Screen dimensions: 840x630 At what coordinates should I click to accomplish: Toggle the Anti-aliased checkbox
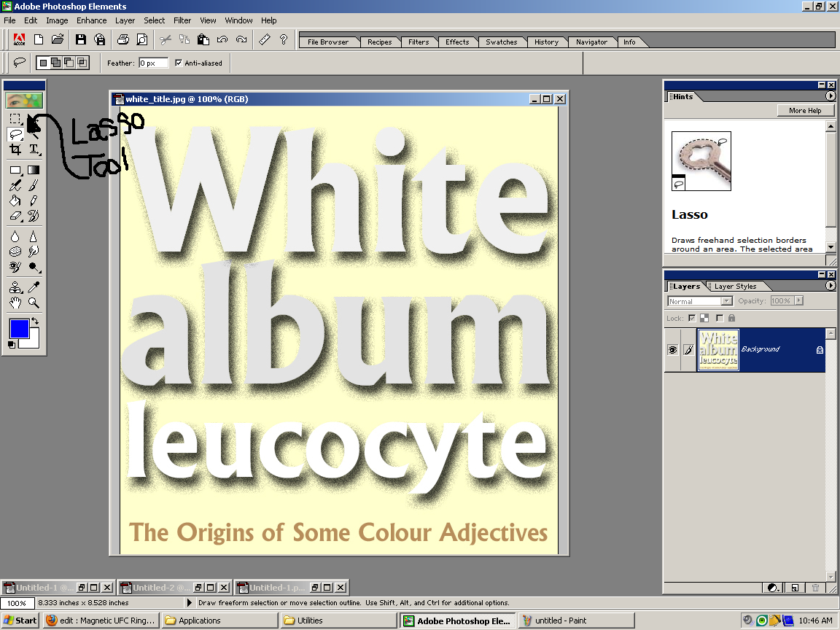(179, 63)
